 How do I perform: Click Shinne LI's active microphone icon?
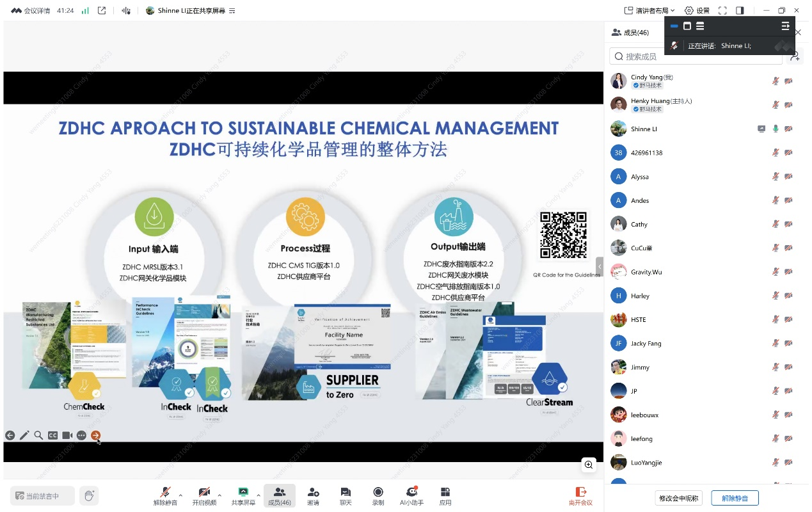point(776,129)
